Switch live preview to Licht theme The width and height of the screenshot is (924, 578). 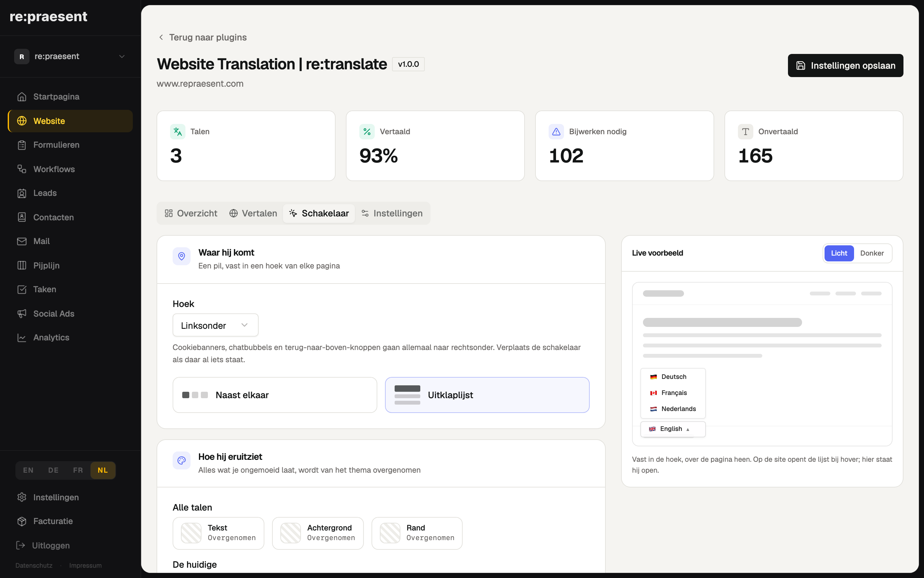(x=839, y=253)
